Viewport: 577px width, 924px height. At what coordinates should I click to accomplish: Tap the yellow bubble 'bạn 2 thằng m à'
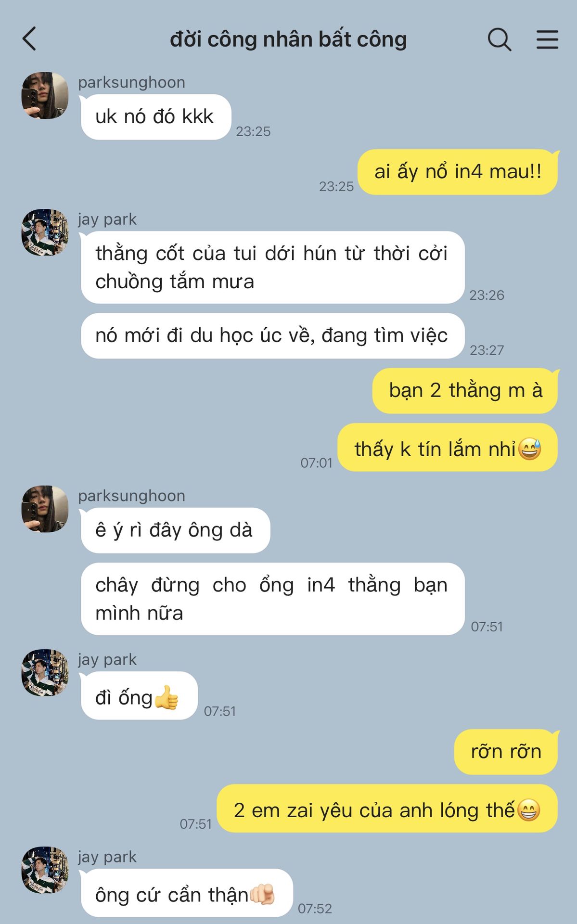465,391
